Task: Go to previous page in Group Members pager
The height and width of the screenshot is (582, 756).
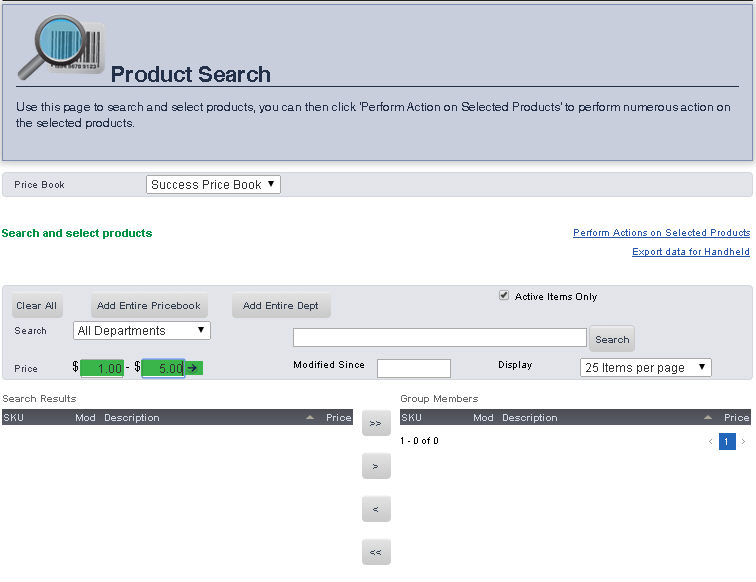Action: click(x=710, y=441)
